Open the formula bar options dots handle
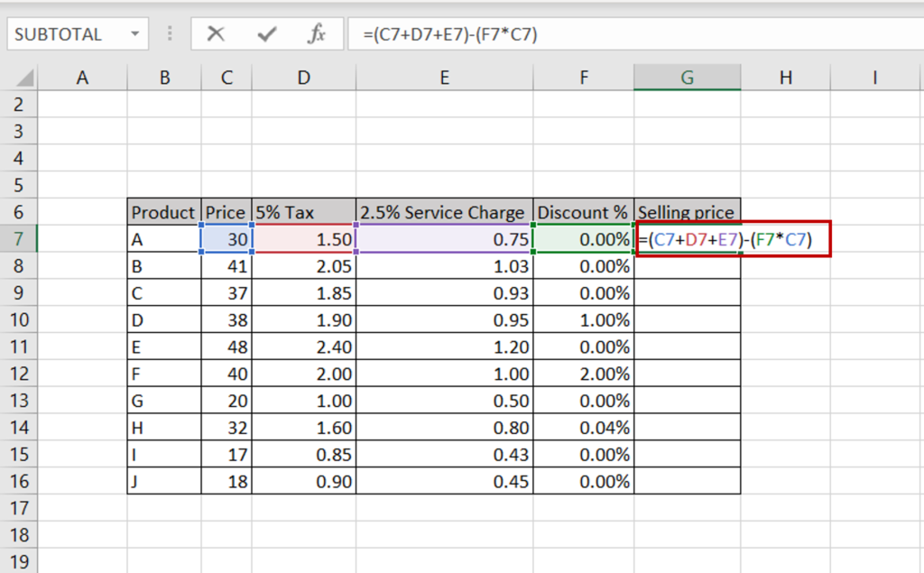This screenshot has height=573, width=924. coord(170,34)
